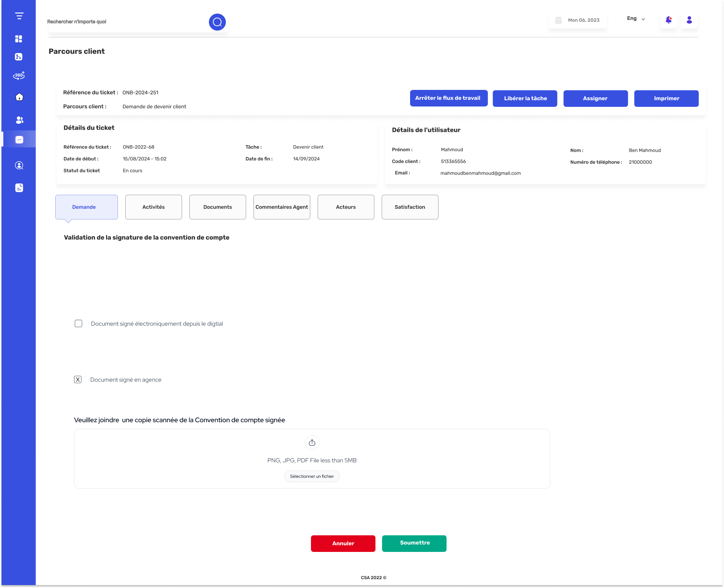Click 'Arrêter le flux de travail' button

coord(449,98)
